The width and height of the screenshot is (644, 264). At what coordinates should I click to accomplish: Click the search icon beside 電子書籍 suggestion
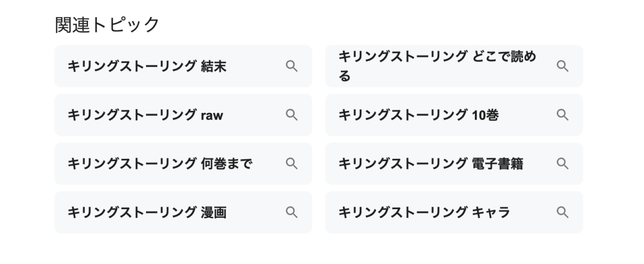[x=562, y=163]
